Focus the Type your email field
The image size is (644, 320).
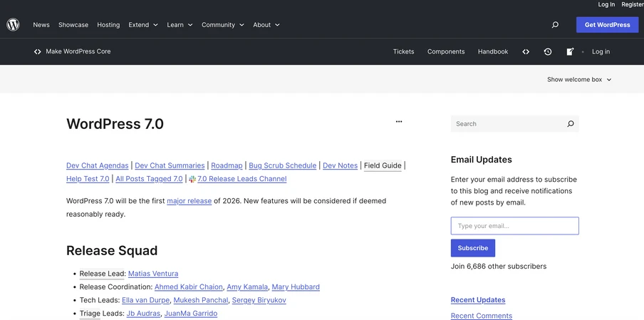pyautogui.click(x=514, y=226)
